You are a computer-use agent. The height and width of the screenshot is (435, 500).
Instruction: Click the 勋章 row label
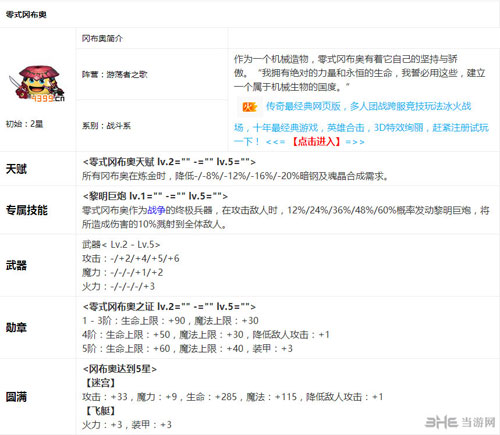click(16, 328)
